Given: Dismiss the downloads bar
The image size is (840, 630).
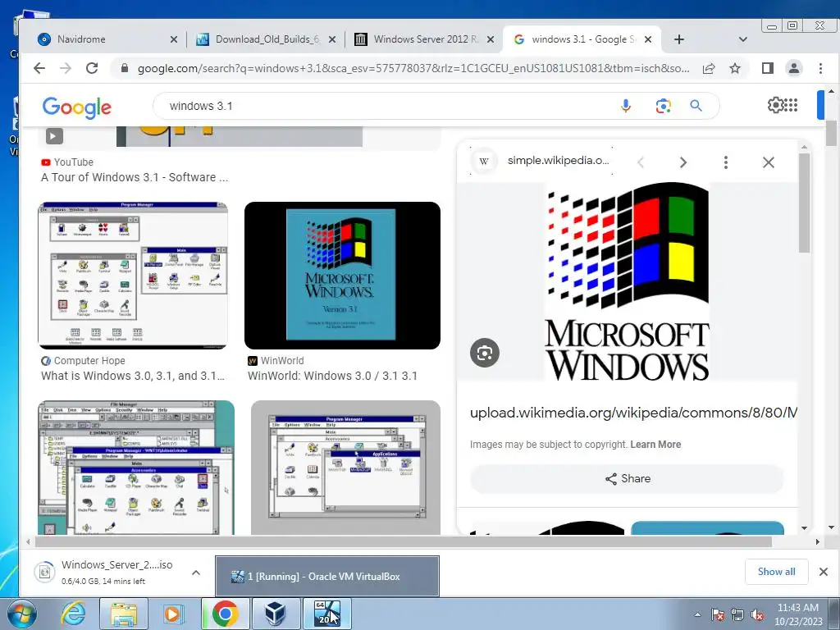Looking at the screenshot, I should (x=824, y=572).
